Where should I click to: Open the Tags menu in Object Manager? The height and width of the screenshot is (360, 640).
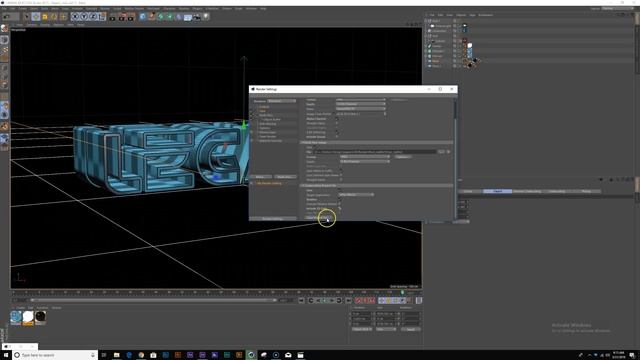tap(472, 15)
